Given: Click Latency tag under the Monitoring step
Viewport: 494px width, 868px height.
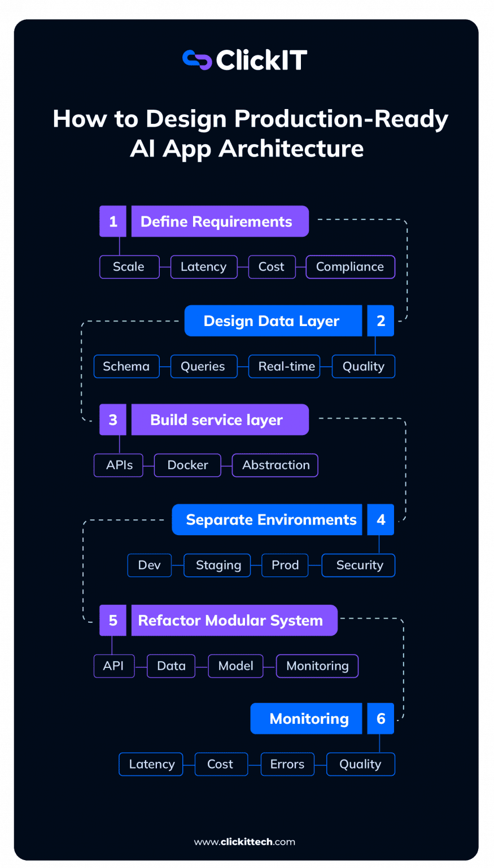Looking at the screenshot, I should coord(151,764).
